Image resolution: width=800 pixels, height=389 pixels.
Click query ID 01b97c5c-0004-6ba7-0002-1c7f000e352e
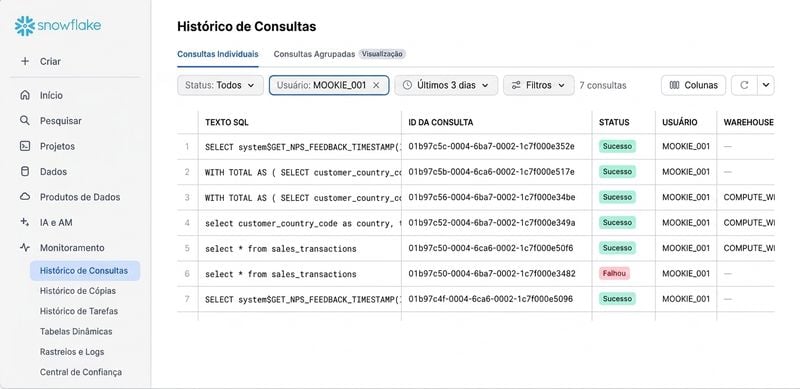(x=491, y=147)
